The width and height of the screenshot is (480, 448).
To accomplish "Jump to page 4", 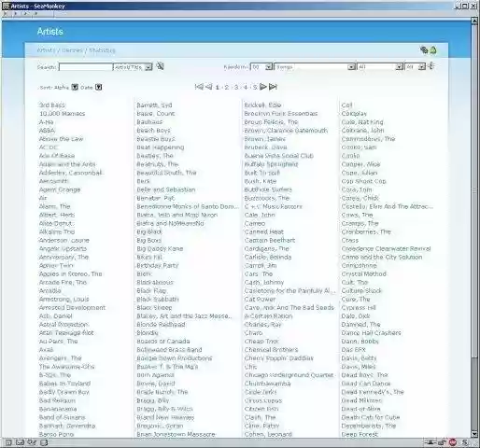I will [x=246, y=88].
